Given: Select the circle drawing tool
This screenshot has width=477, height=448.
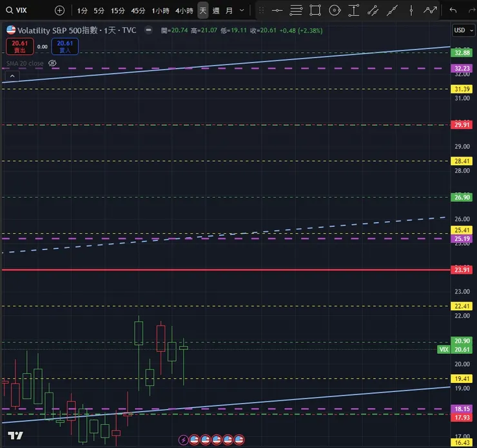Looking at the screenshot, I should click(335, 11).
